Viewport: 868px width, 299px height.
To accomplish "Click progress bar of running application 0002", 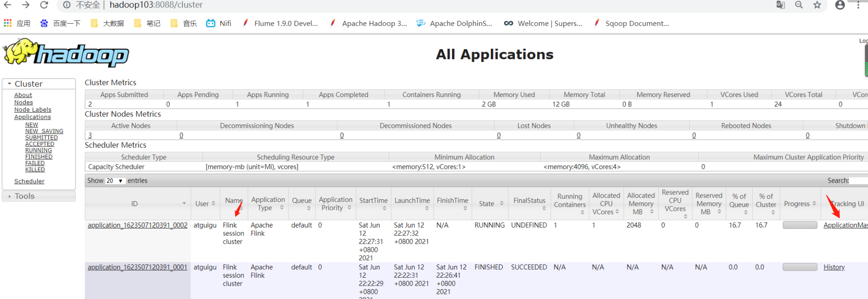I will pos(800,225).
